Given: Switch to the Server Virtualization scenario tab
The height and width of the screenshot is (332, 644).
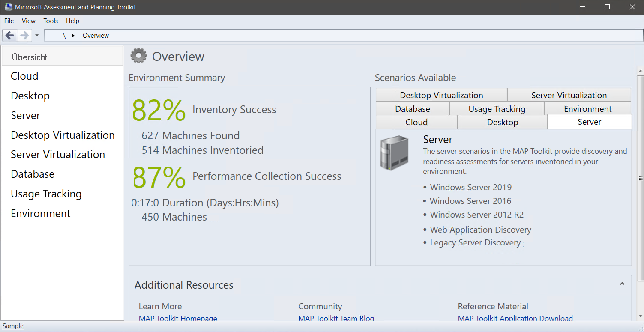Looking at the screenshot, I should pos(569,95).
